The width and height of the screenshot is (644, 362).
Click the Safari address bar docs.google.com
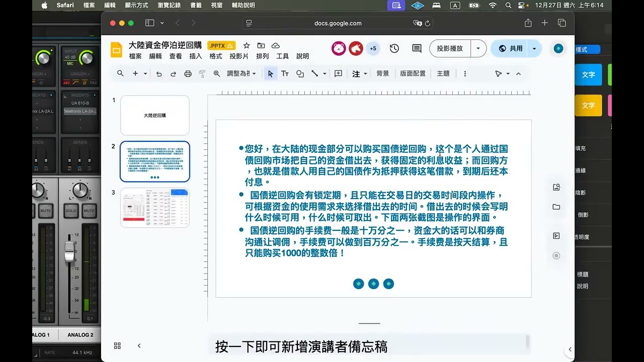pyautogui.click(x=338, y=23)
